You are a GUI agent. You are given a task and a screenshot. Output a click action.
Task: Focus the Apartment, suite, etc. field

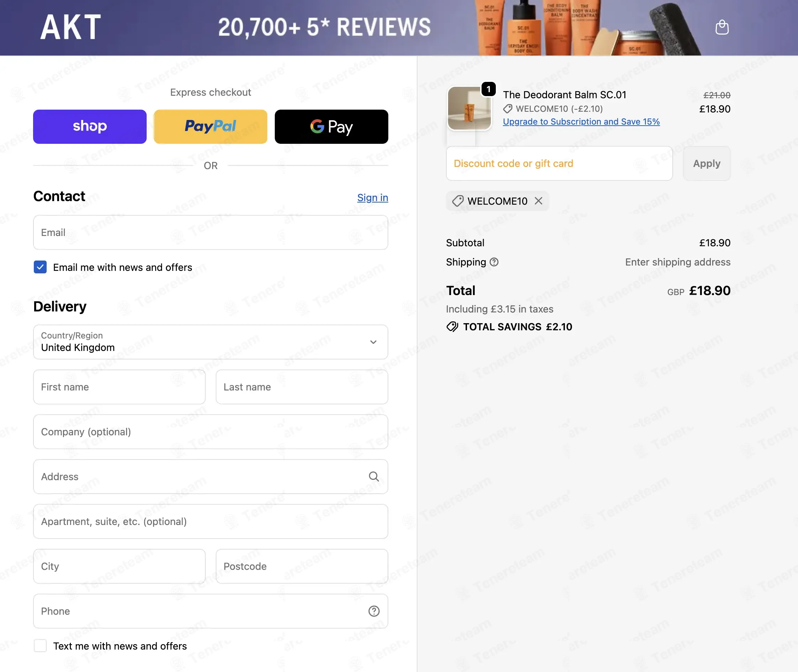[x=211, y=521]
